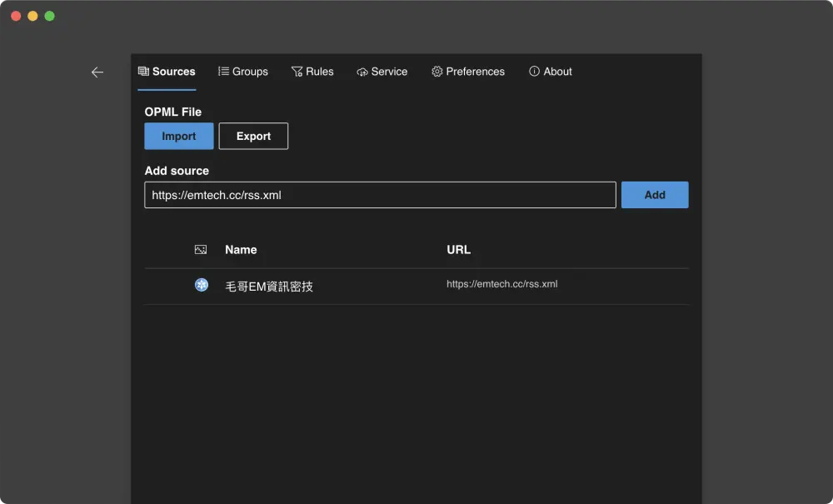Image resolution: width=833 pixels, height=504 pixels.
Task: Click the feed icon of 毛哥EM資訊密技
Action: [x=202, y=285]
